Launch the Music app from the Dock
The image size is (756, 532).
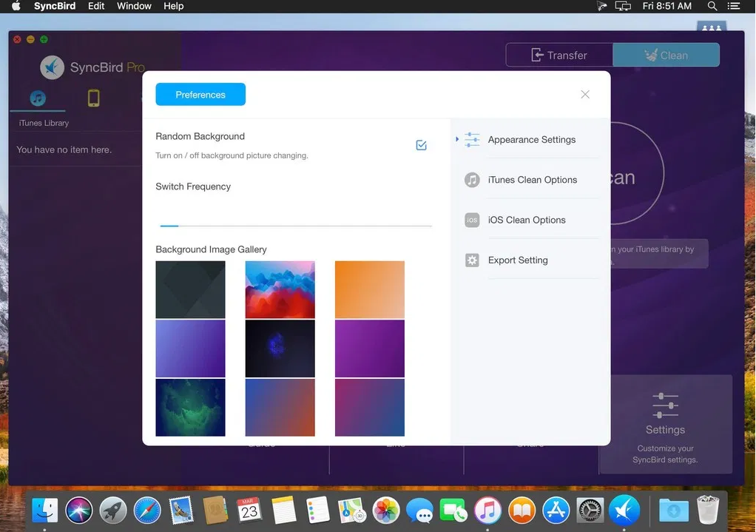[x=487, y=510]
